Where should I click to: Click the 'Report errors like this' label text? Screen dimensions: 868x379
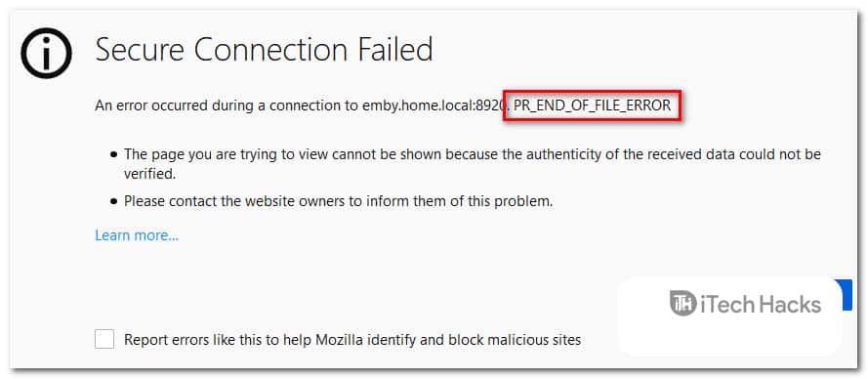coord(352,340)
